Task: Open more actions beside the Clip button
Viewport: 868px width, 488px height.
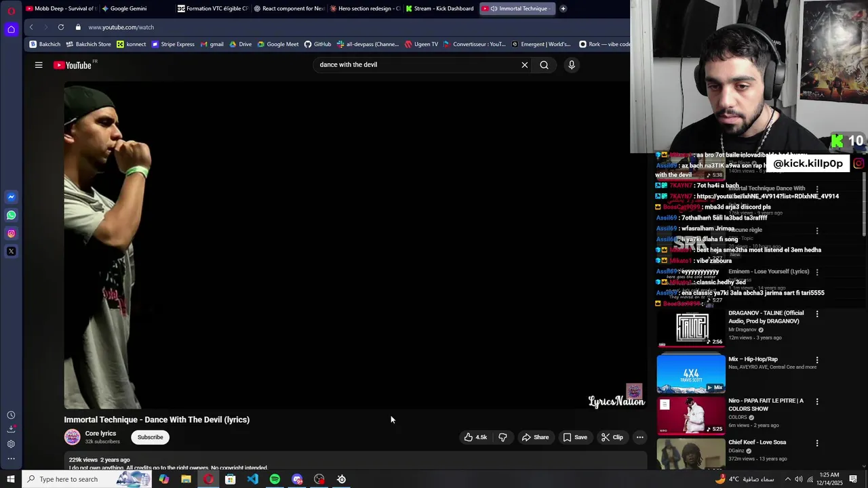Action: pyautogui.click(x=639, y=437)
